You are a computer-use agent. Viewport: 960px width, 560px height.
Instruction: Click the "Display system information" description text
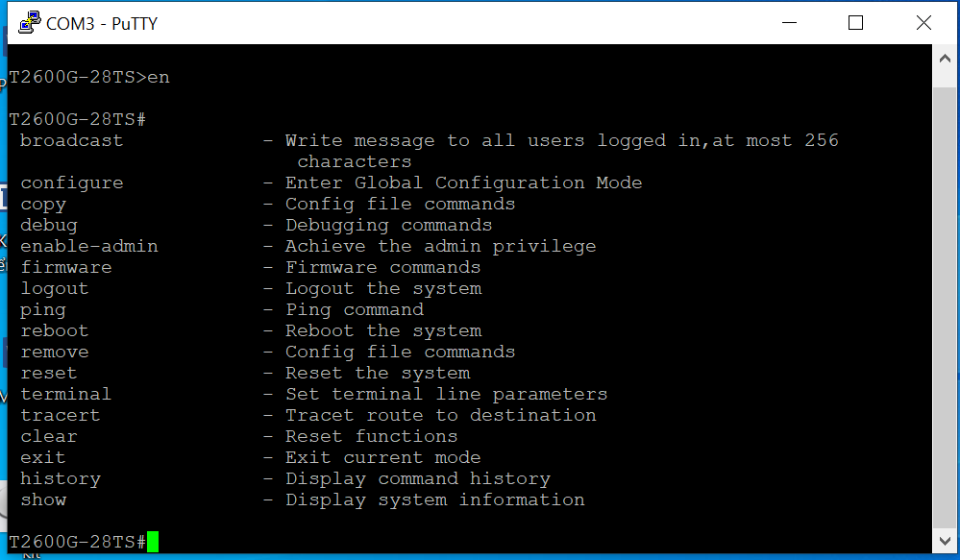point(434,499)
